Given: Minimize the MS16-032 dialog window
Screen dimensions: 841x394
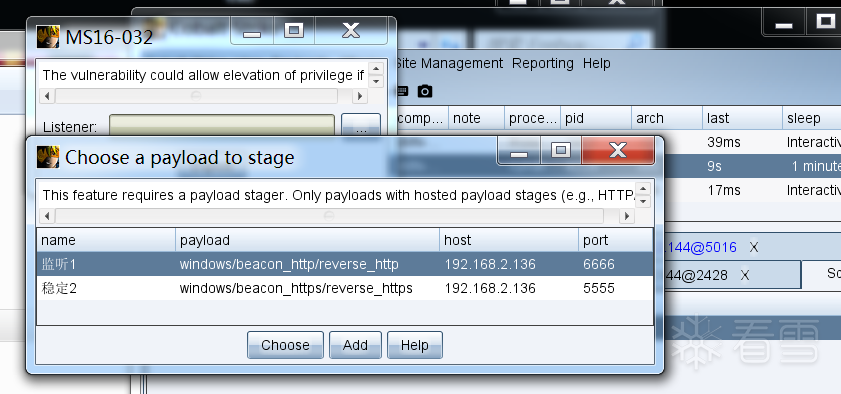Looking at the screenshot, I should 252,30.
